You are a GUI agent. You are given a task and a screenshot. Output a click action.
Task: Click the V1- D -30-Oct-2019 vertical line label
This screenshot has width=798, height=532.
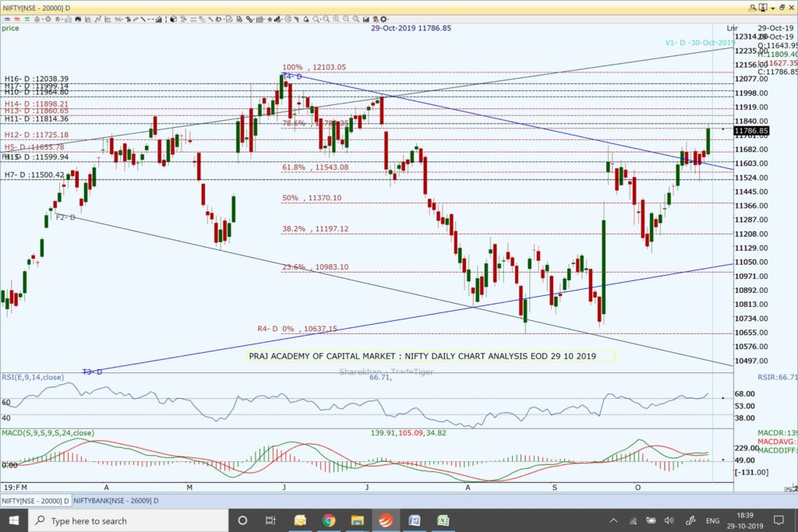700,43
